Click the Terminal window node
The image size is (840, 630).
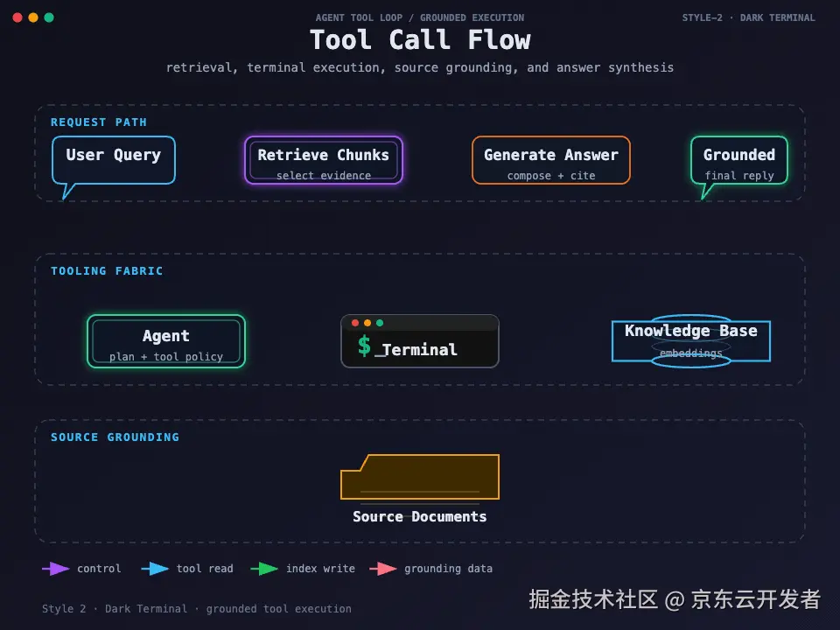(420, 341)
